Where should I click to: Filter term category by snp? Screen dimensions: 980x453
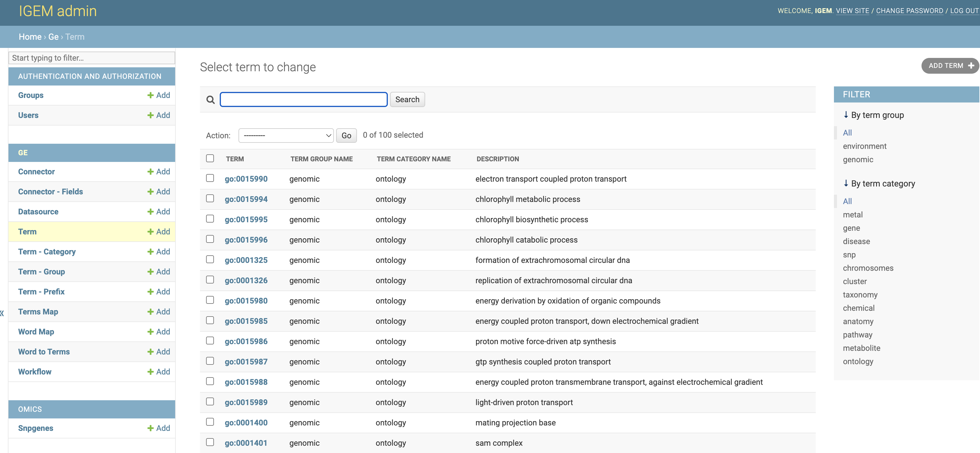[x=849, y=255]
